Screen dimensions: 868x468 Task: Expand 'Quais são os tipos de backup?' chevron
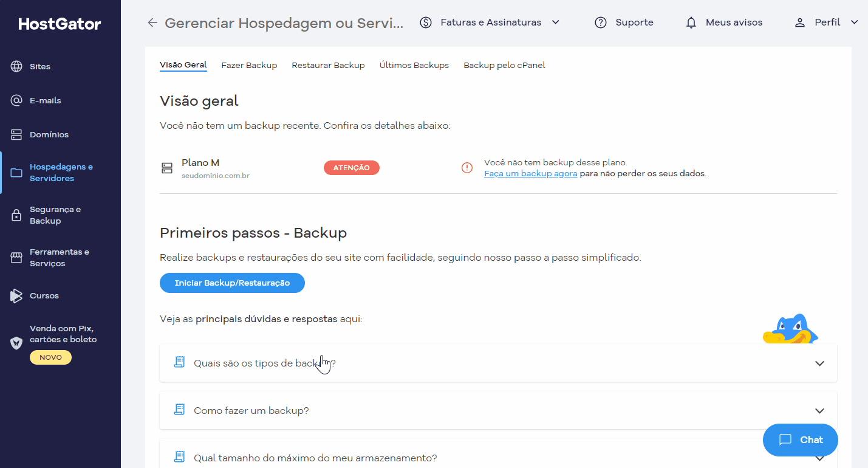pyautogui.click(x=819, y=363)
